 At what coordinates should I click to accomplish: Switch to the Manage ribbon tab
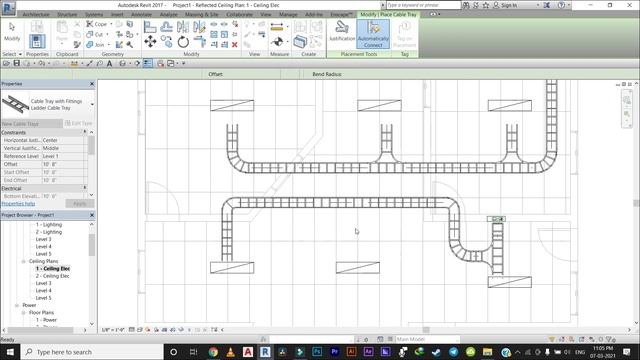pyautogui.click(x=288, y=14)
